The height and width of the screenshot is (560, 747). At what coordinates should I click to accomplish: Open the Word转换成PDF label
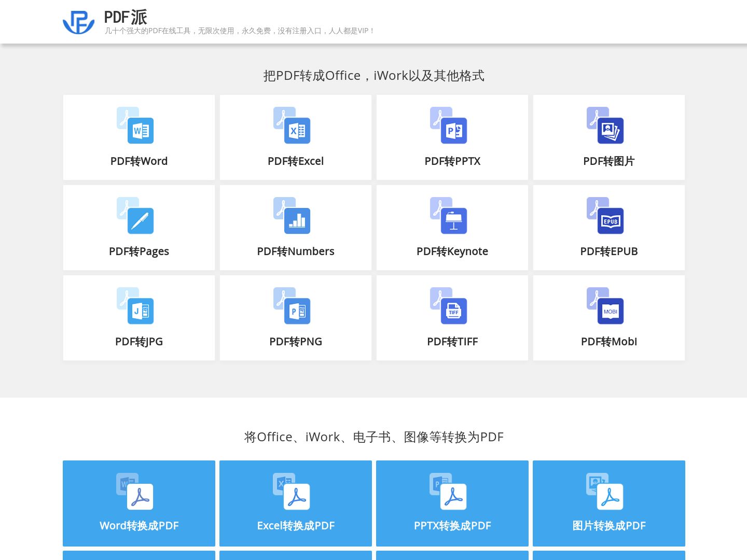pos(139,526)
